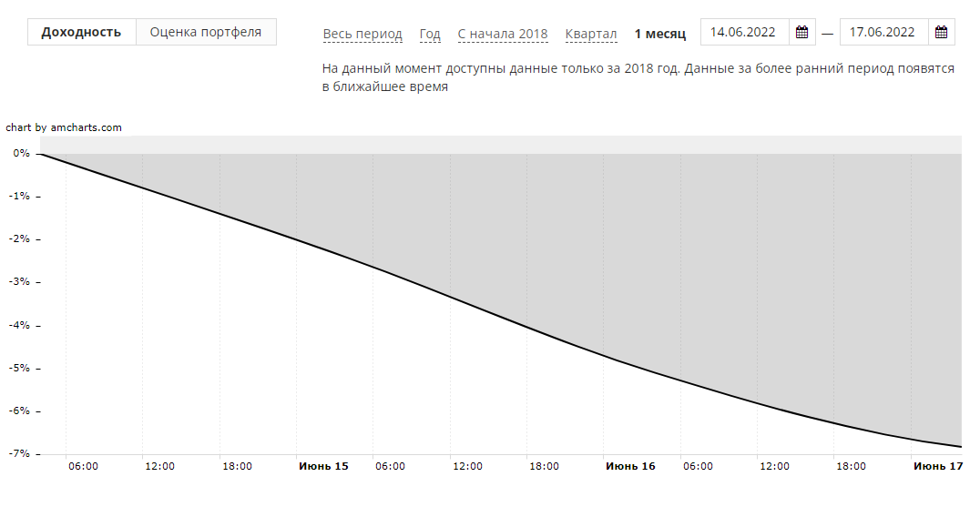The width and height of the screenshot is (980, 507).
Task: Click the chart line's starting point at 0%
Action: click(42, 155)
